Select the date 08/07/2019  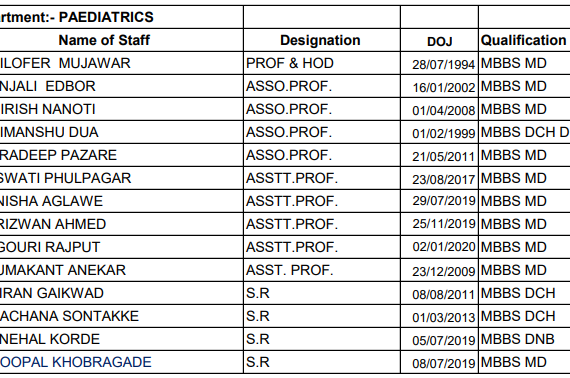click(x=443, y=363)
